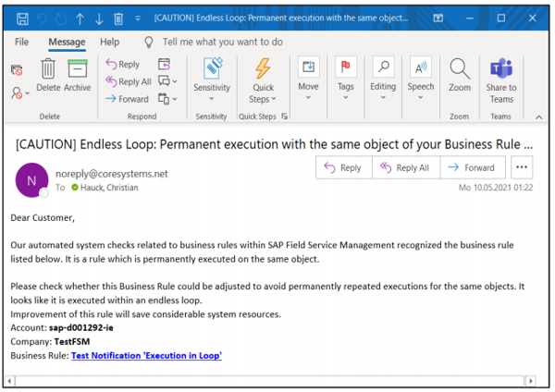The image size is (555, 392).
Task: Click the horizontal scrollbar right arrow
Action: coord(530,381)
